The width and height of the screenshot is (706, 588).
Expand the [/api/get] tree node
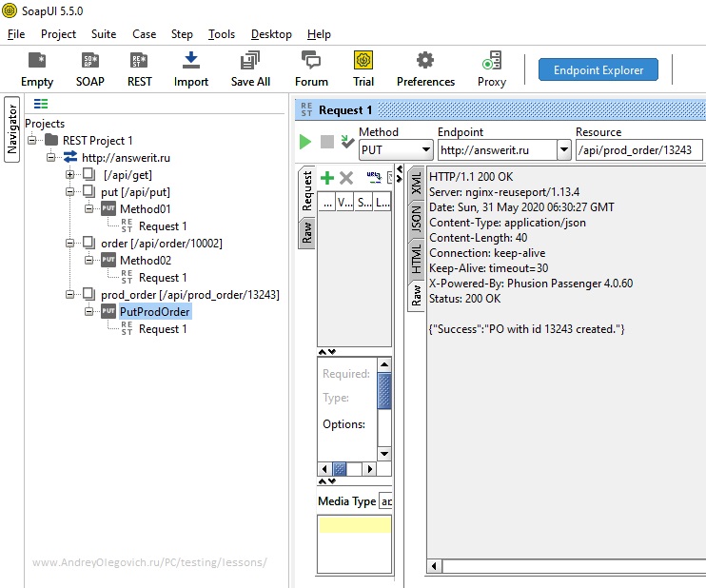[69, 174]
